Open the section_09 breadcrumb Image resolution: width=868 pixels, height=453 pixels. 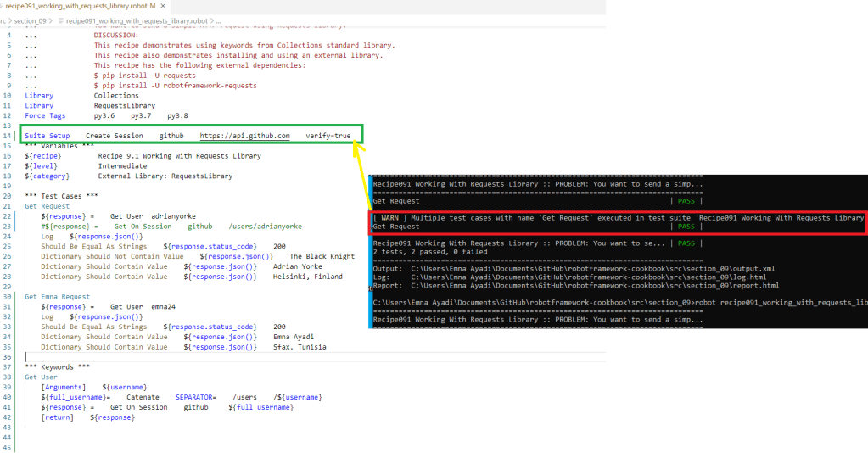(x=30, y=21)
